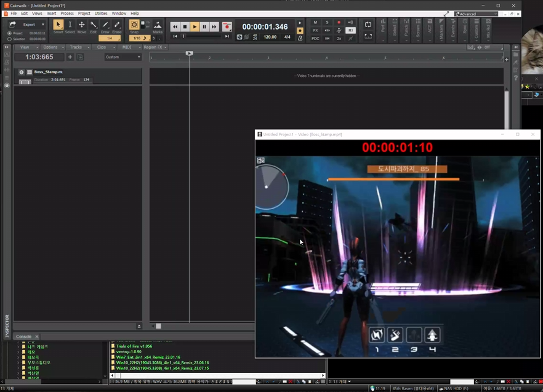The height and width of the screenshot is (392, 543).
Task: Select the Project export radio
Action: 9,33
